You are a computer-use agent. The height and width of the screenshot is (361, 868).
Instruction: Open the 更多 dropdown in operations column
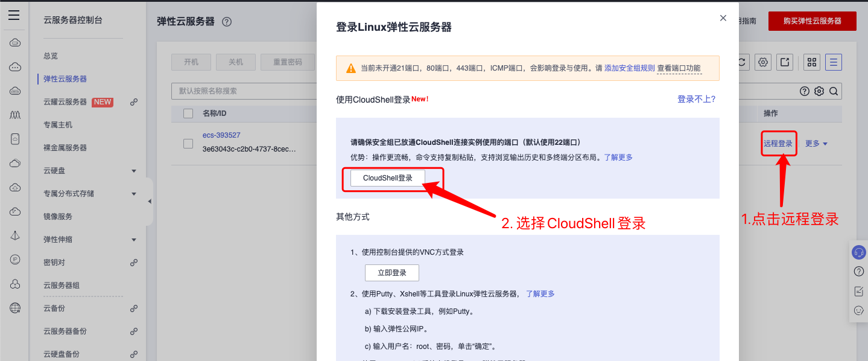click(x=817, y=144)
